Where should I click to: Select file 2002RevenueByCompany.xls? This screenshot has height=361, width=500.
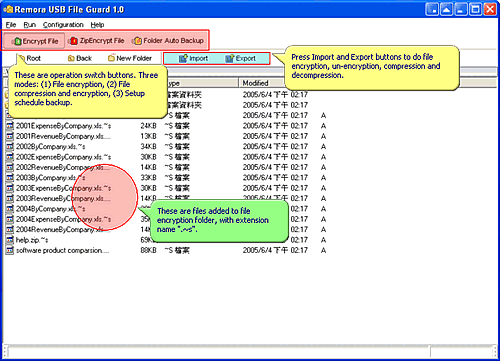coord(63,167)
